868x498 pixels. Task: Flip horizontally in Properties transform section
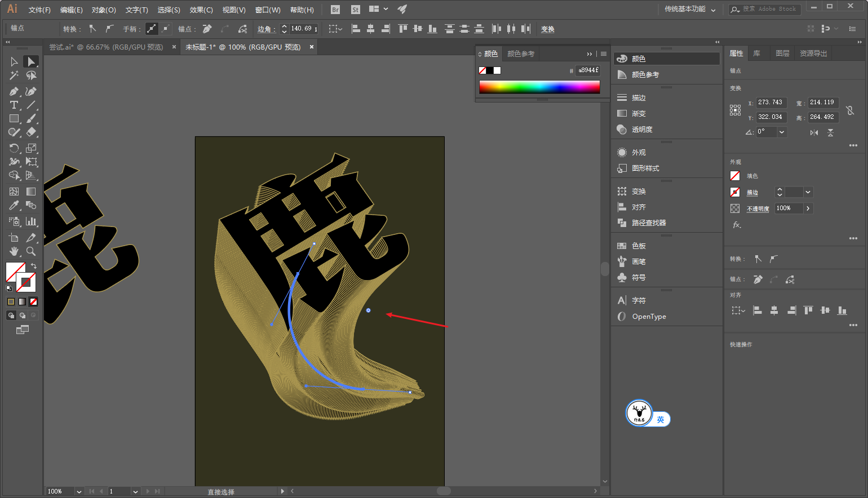pos(814,132)
